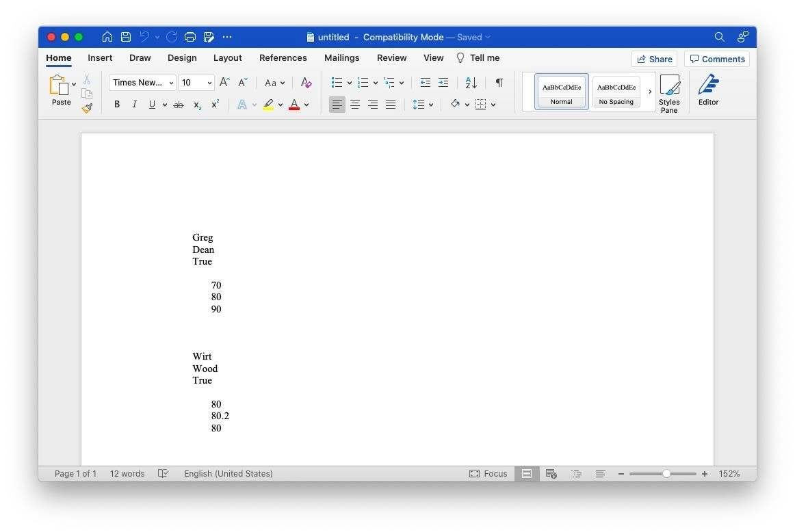795x532 pixels.
Task: Increase paragraph indent
Action: coord(443,83)
